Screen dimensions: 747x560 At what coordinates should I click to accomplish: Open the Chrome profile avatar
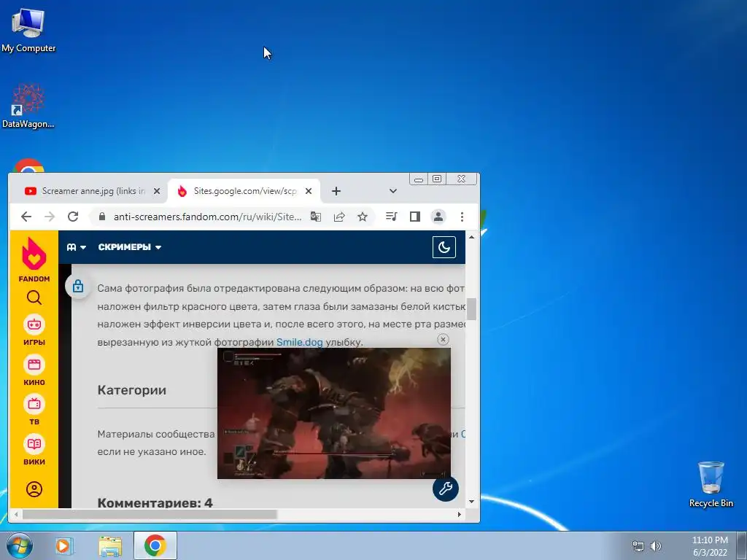438,217
